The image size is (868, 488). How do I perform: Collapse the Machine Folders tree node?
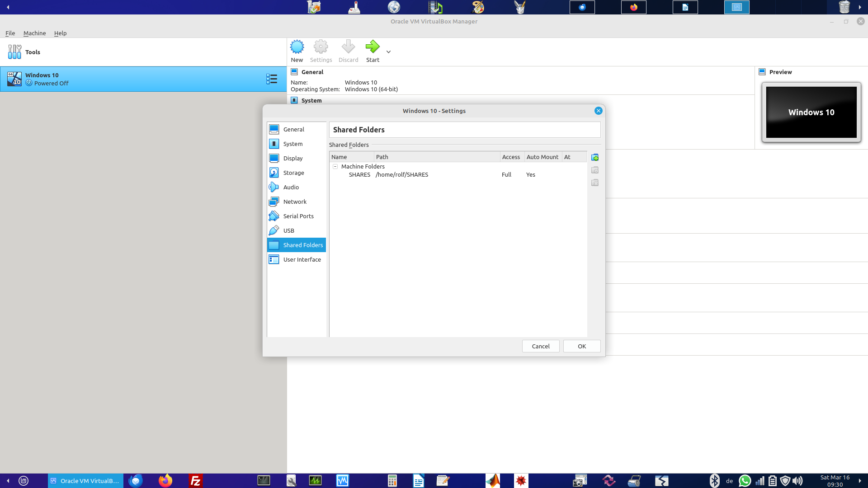pyautogui.click(x=335, y=167)
